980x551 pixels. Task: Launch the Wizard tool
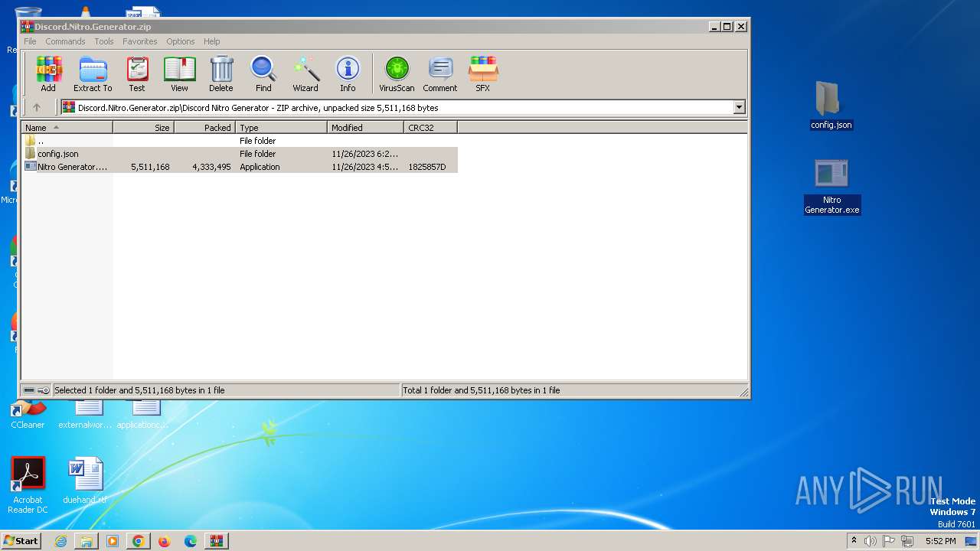pyautogui.click(x=305, y=74)
